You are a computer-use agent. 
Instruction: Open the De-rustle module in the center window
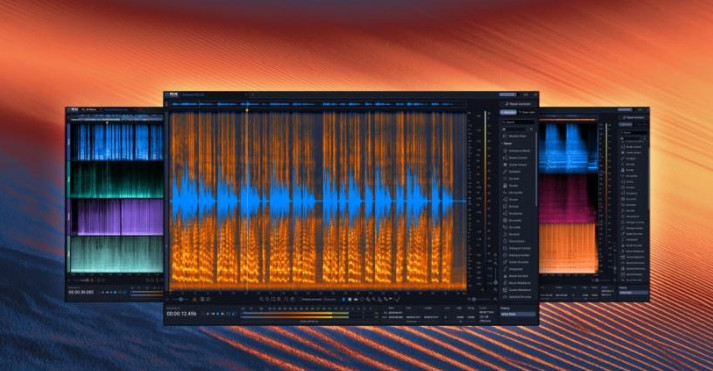point(512,227)
